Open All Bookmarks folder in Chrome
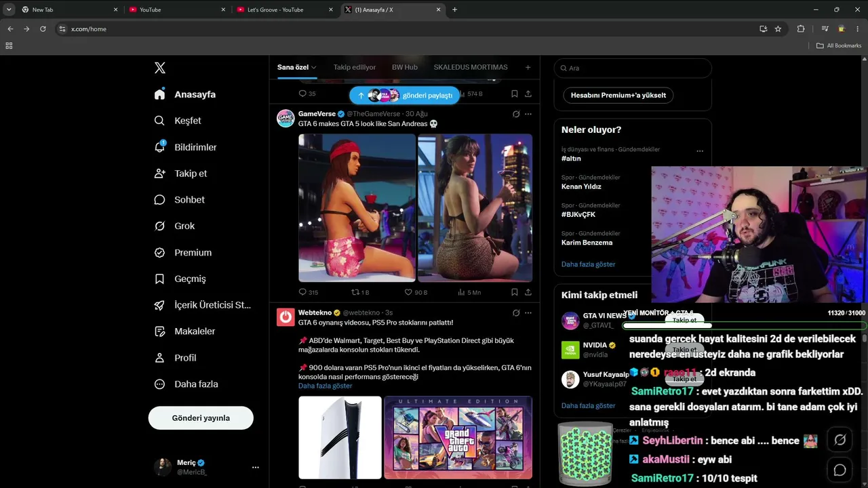Viewport: 868px width, 488px height. (839, 45)
